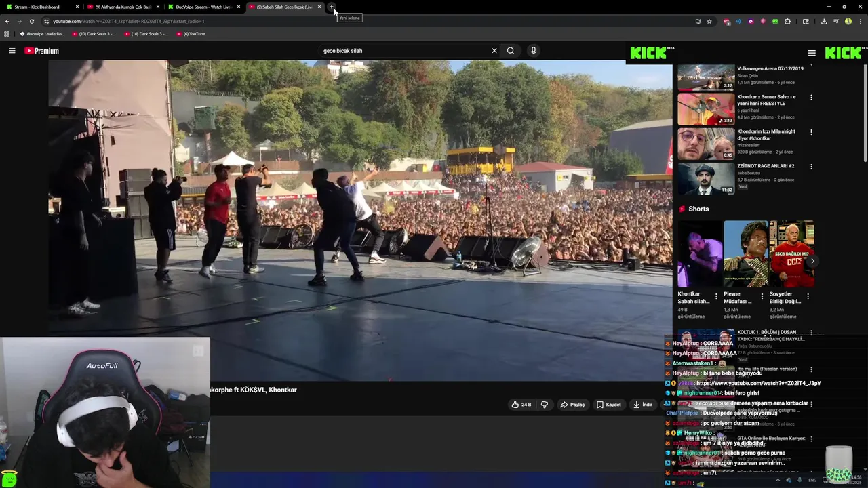
Task: Start voice search with the microphone
Action: [x=534, y=51]
